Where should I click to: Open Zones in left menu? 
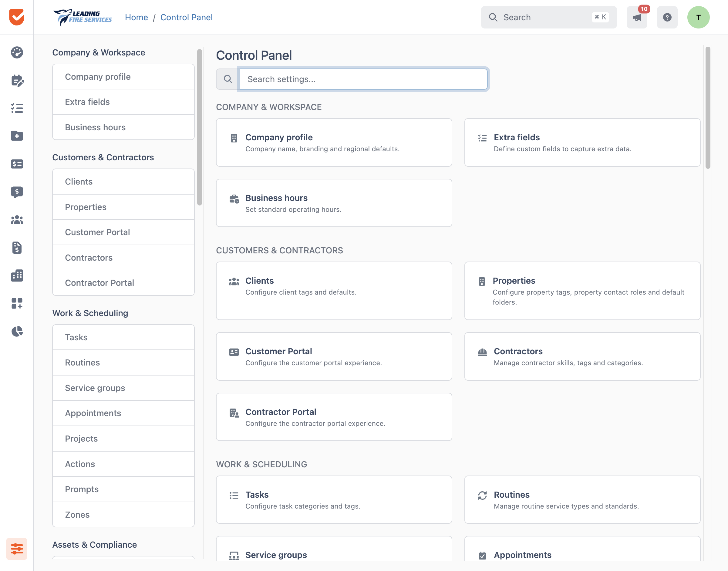(123, 515)
